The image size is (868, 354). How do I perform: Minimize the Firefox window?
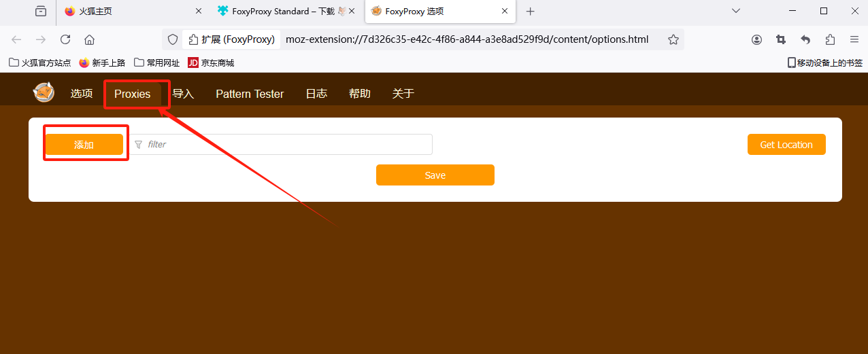click(x=792, y=11)
